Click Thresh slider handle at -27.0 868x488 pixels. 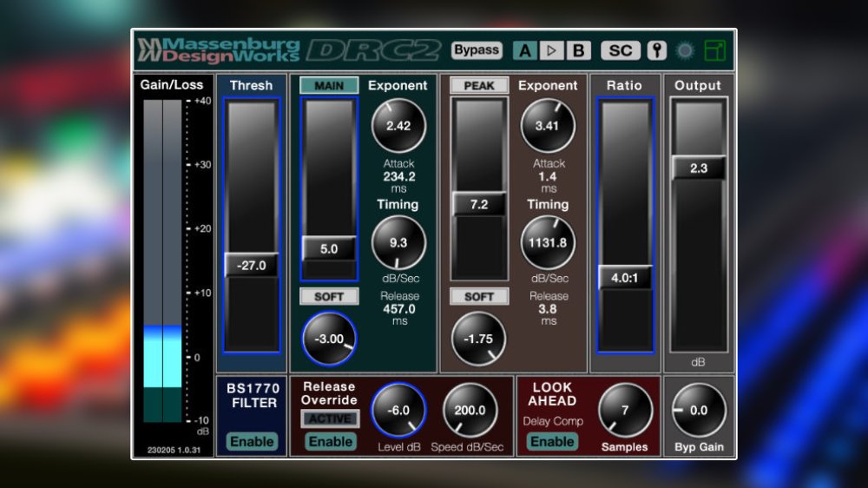[252, 266]
